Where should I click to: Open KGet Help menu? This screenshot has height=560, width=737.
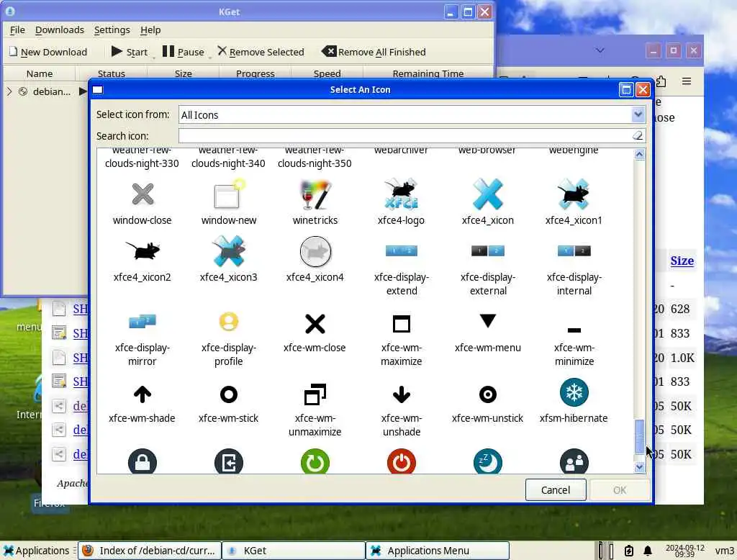[150, 30]
